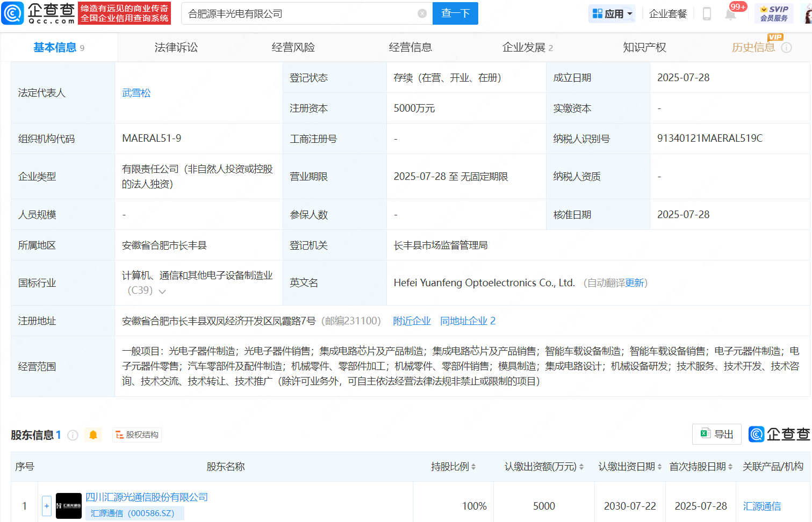812x522 pixels.
Task: Click the 四川汇源光通信 company logo thumbnail
Action: point(69,506)
